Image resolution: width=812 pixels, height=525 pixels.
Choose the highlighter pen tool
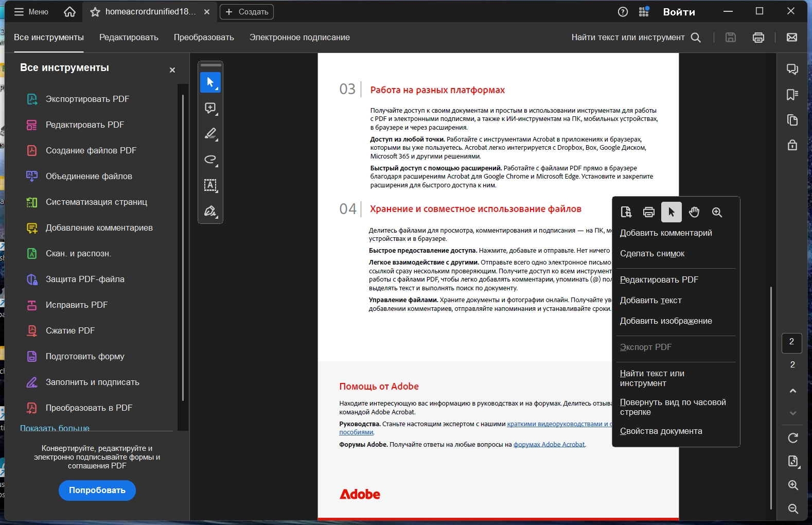[x=210, y=134]
